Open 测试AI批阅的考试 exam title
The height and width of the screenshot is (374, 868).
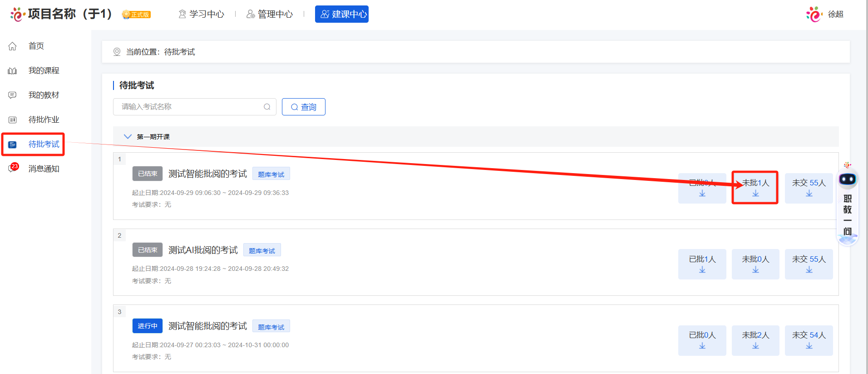pyautogui.click(x=203, y=250)
